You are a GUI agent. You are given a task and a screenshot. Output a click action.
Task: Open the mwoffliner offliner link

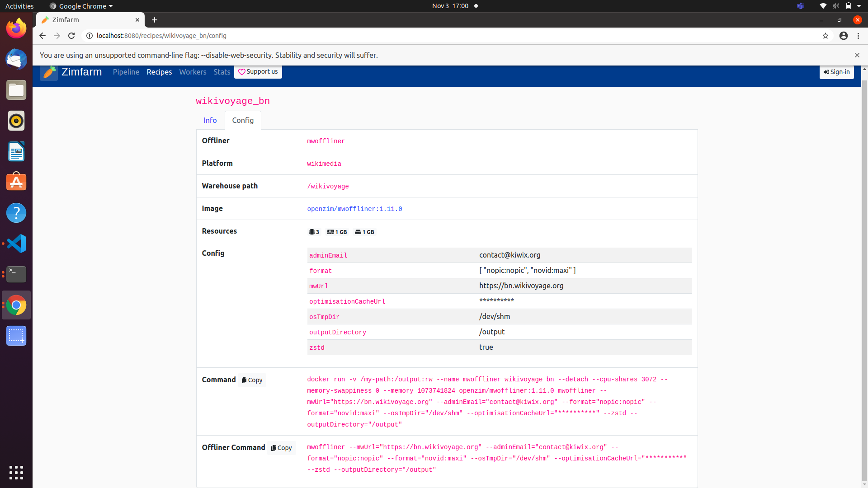tap(325, 141)
